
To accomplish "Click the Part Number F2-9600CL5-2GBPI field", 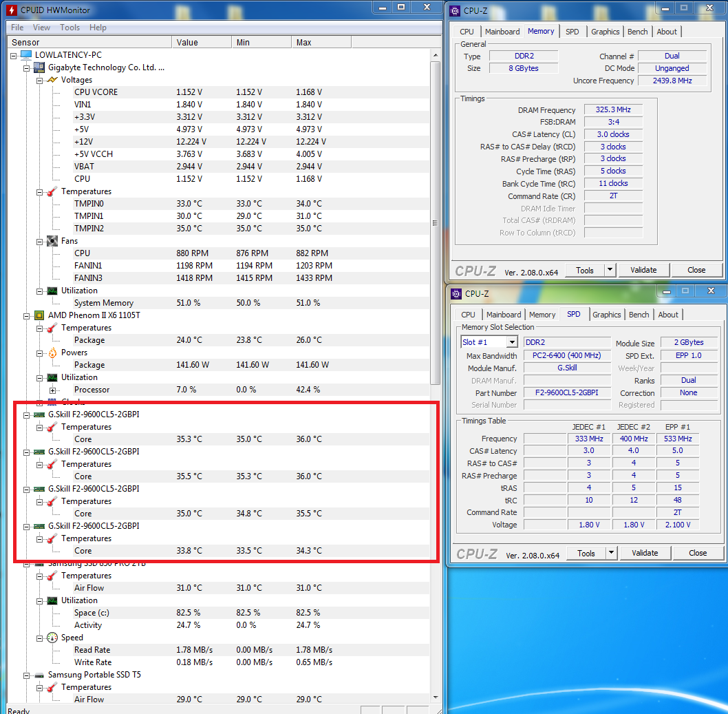I will point(567,392).
